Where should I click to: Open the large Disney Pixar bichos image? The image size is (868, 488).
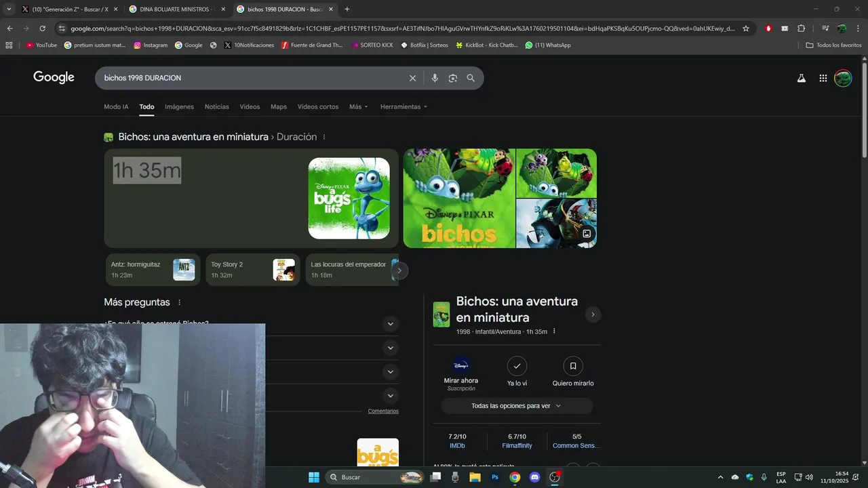click(459, 198)
